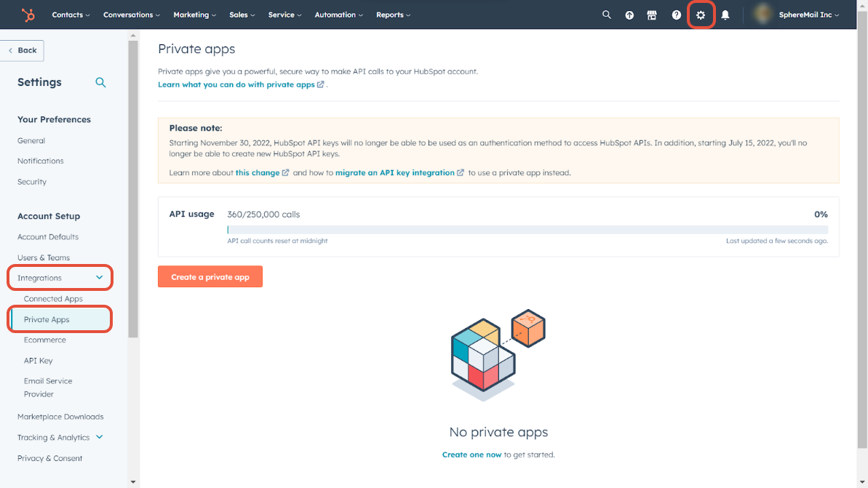The width and height of the screenshot is (868, 488).
Task: Click the 0% usage value
Action: (821, 214)
